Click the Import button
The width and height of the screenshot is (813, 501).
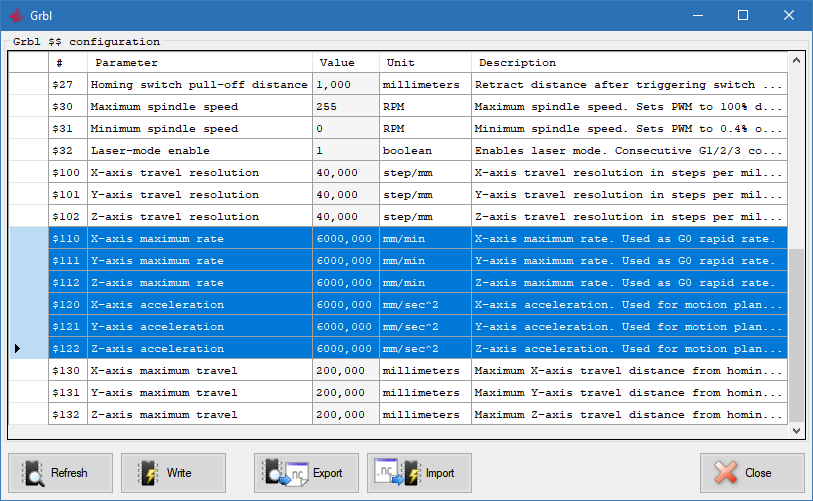(419, 472)
